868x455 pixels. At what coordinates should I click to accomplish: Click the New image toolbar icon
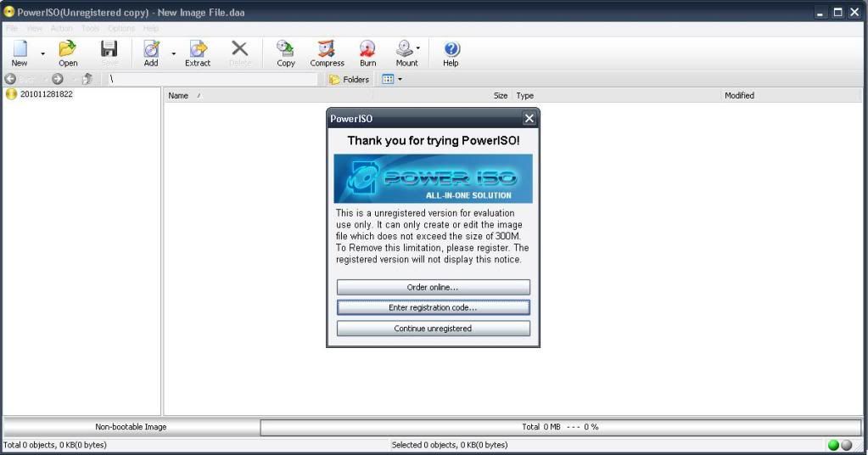19,53
